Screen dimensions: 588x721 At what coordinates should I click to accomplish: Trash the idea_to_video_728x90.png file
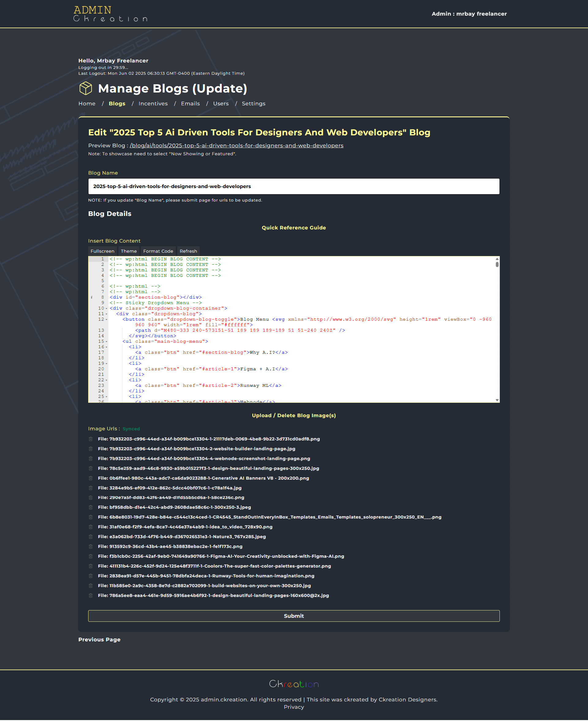click(90, 527)
